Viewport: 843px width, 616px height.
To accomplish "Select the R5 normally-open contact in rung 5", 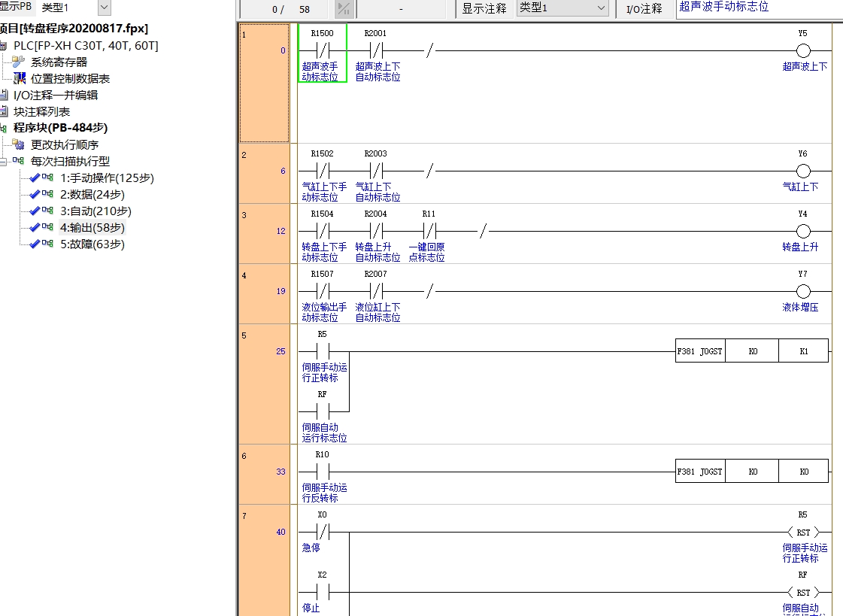I will tap(323, 351).
